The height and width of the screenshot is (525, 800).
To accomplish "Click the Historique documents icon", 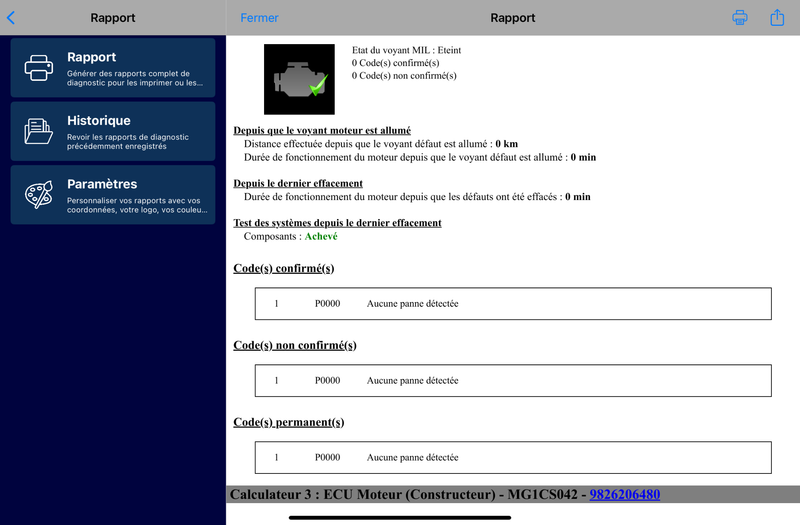I will [39, 131].
